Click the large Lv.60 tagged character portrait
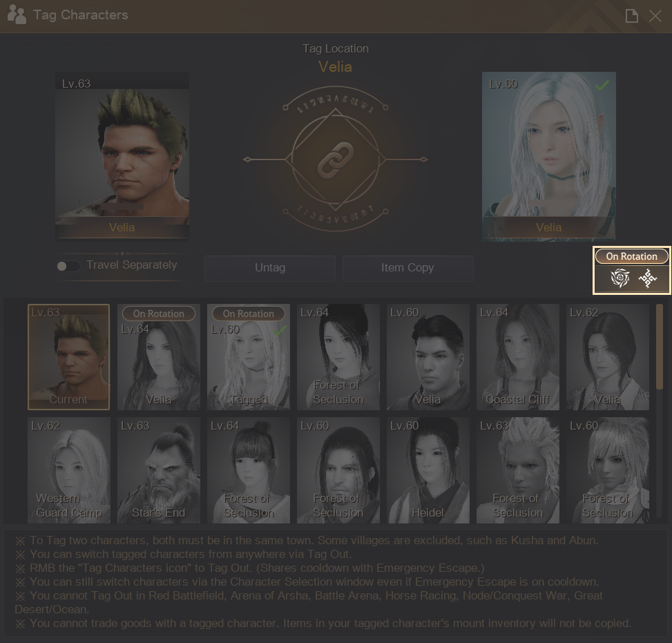The width and height of the screenshot is (672, 643). click(548, 157)
